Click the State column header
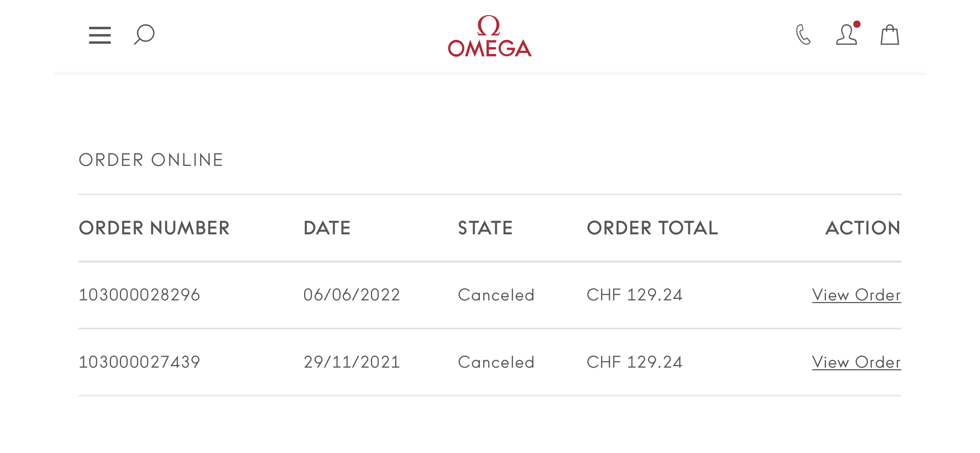Viewport: 980px width, 453px height. (485, 228)
